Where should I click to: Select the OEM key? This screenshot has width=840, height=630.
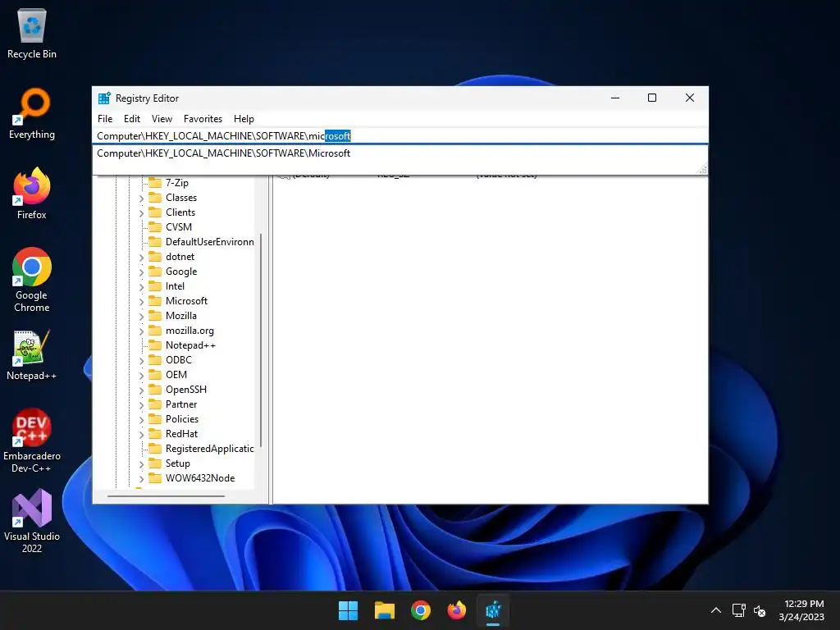click(x=176, y=374)
